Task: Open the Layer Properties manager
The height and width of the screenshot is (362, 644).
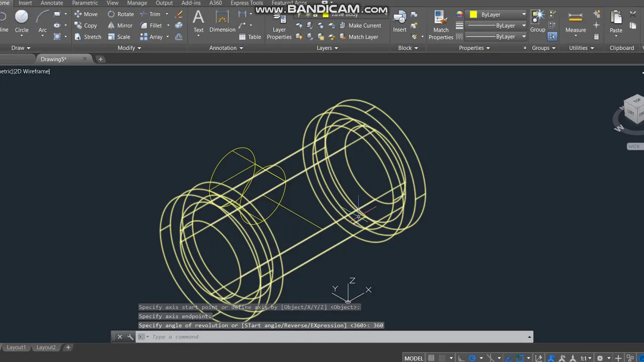Action: pyautogui.click(x=279, y=25)
